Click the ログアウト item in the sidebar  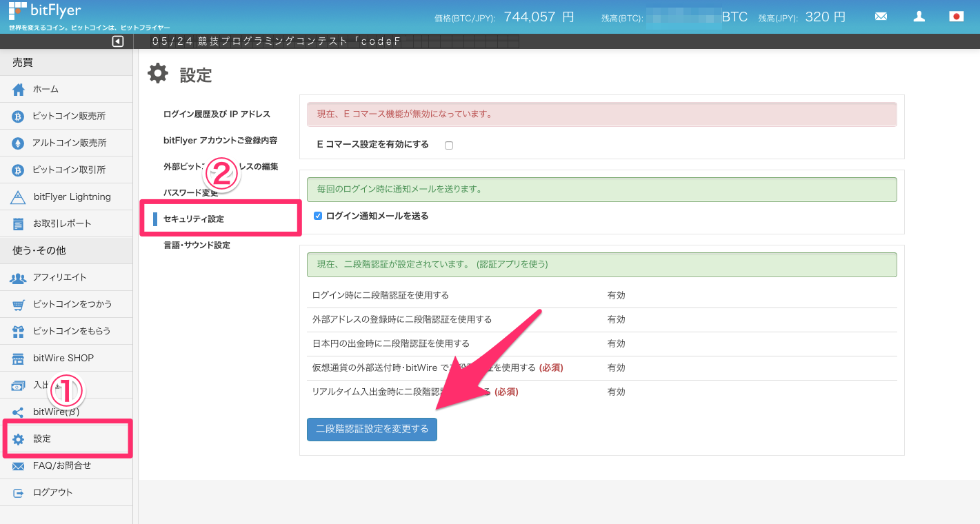52,493
